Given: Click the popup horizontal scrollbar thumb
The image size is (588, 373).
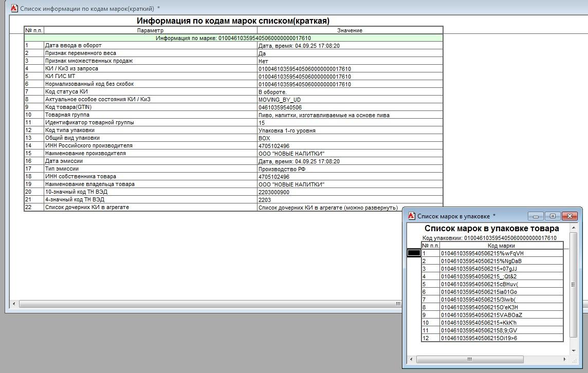Looking at the screenshot, I should [469, 359].
